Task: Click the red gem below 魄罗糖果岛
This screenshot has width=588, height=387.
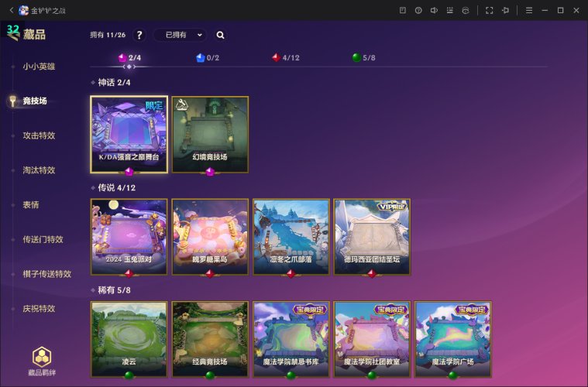Action: pyautogui.click(x=210, y=274)
